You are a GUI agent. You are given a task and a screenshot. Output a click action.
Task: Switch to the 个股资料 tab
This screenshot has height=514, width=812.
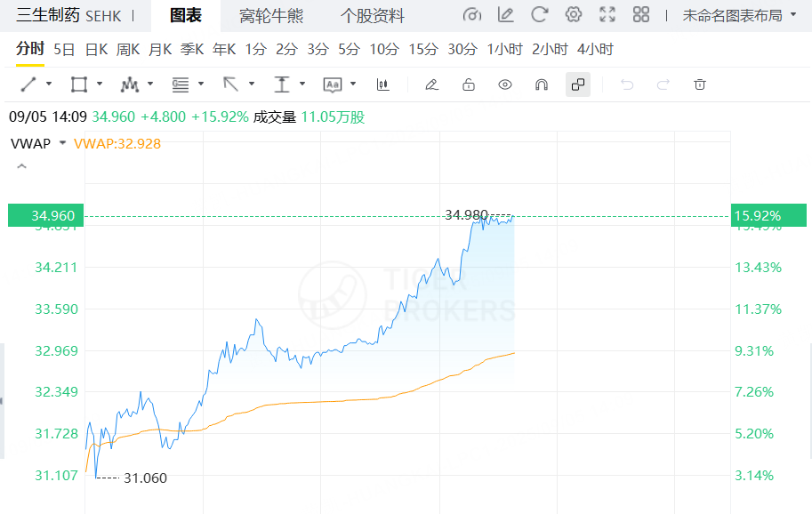pyautogui.click(x=372, y=16)
